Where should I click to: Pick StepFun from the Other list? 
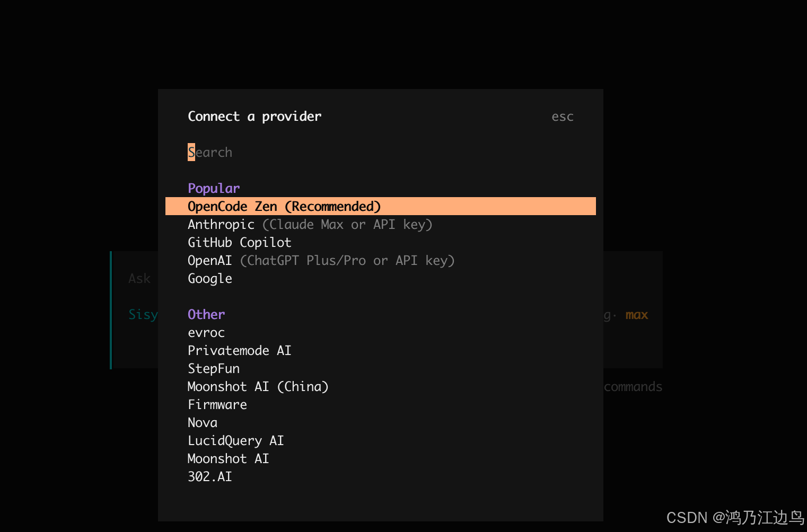pos(380,368)
